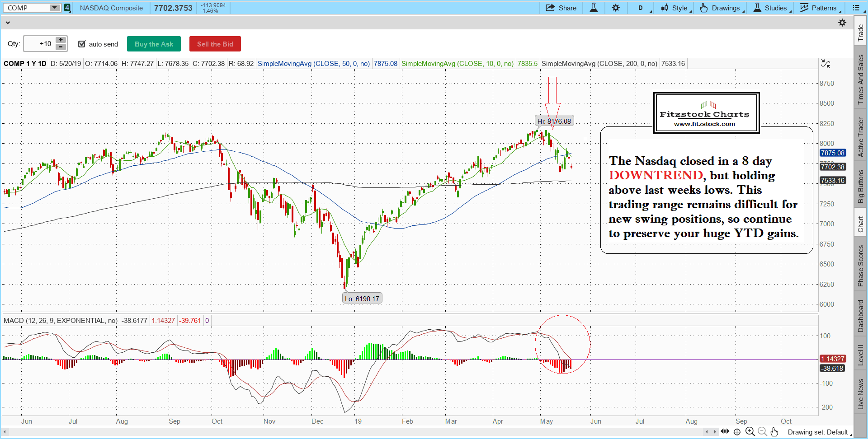Open the flask Edit Studies icon

[x=594, y=8]
